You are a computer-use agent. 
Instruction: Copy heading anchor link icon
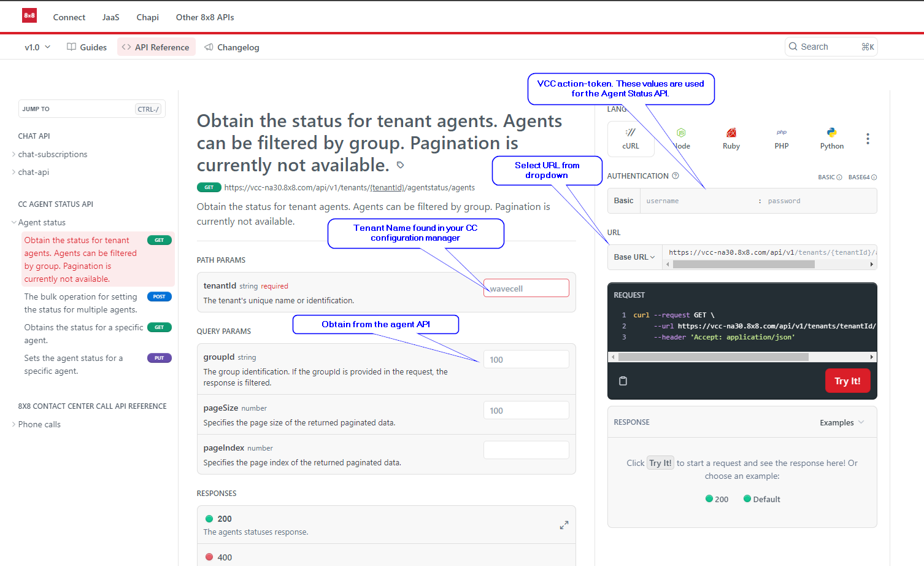401,165
